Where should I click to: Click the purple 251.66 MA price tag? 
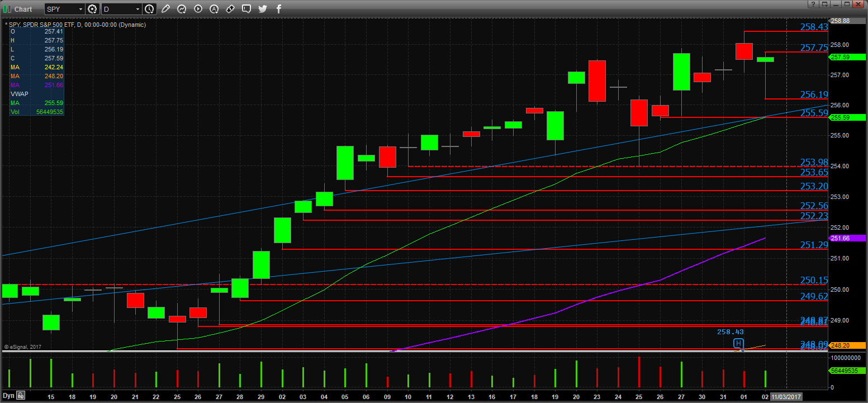click(x=848, y=238)
